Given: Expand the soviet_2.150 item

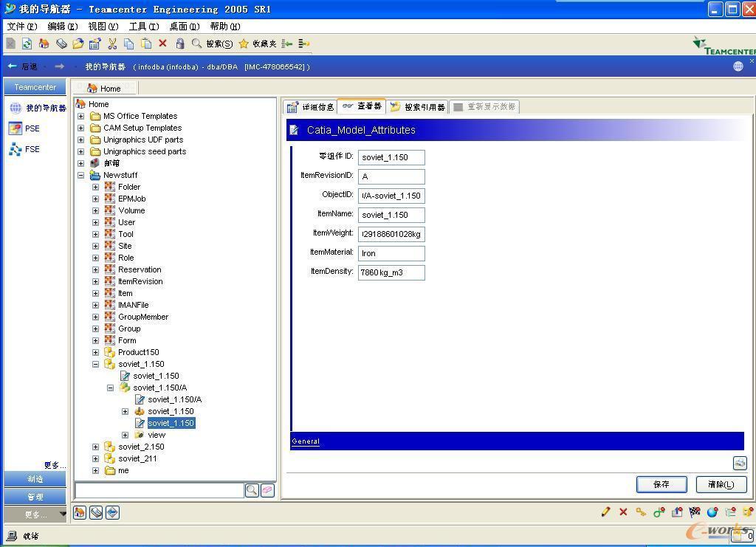Looking at the screenshot, I should tap(95, 447).
